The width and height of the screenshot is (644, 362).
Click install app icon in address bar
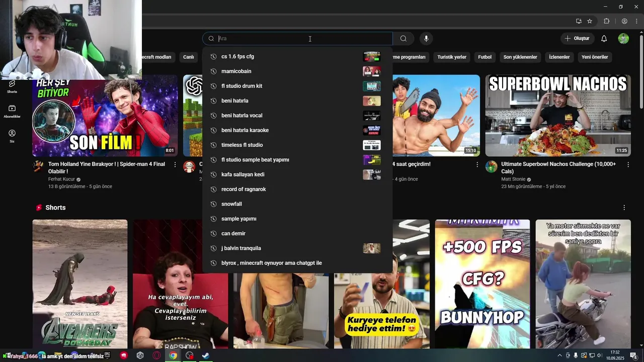pyautogui.click(x=579, y=21)
